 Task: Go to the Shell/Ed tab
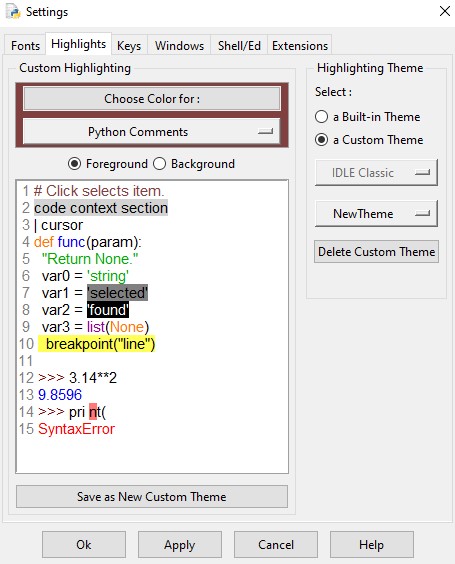click(x=239, y=46)
